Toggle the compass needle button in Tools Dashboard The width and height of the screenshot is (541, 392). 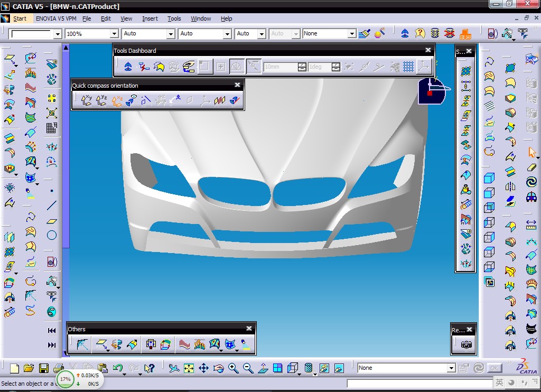(x=254, y=66)
